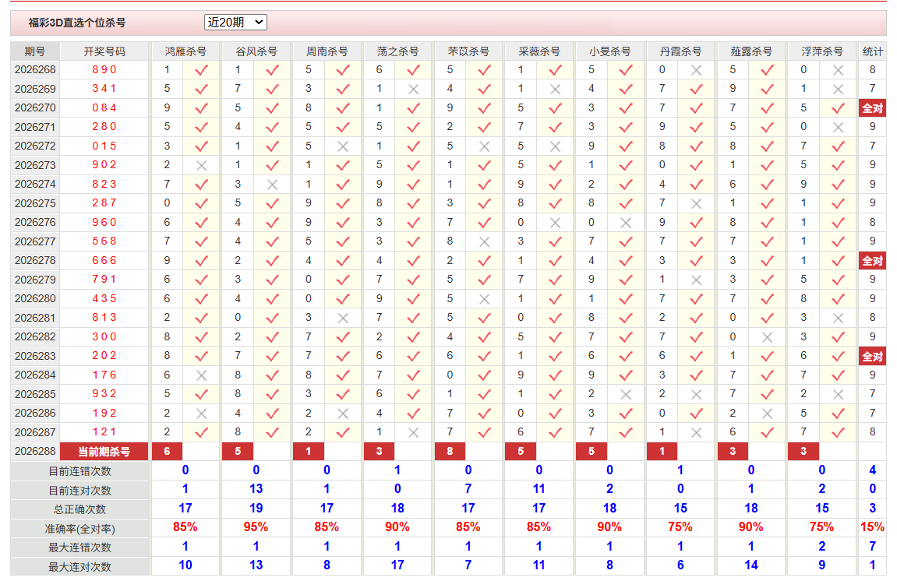Click the 开奖号码 column header
The height and width of the screenshot is (588, 897).
[x=104, y=51]
